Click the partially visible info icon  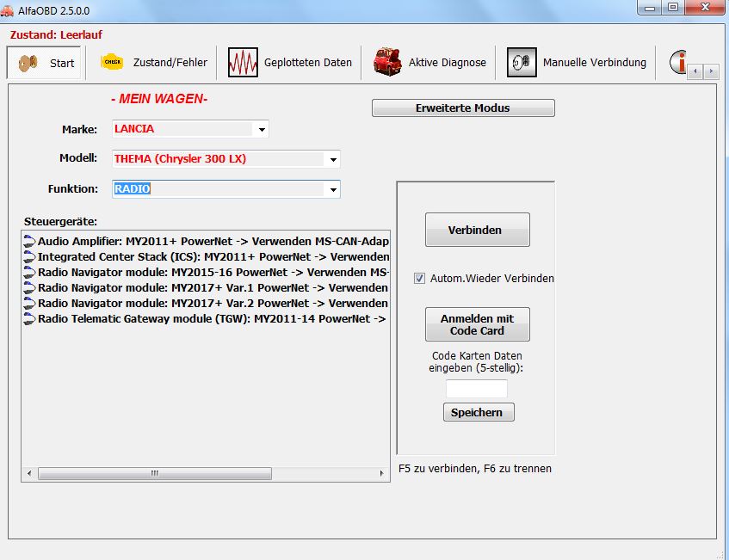click(678, 63)
